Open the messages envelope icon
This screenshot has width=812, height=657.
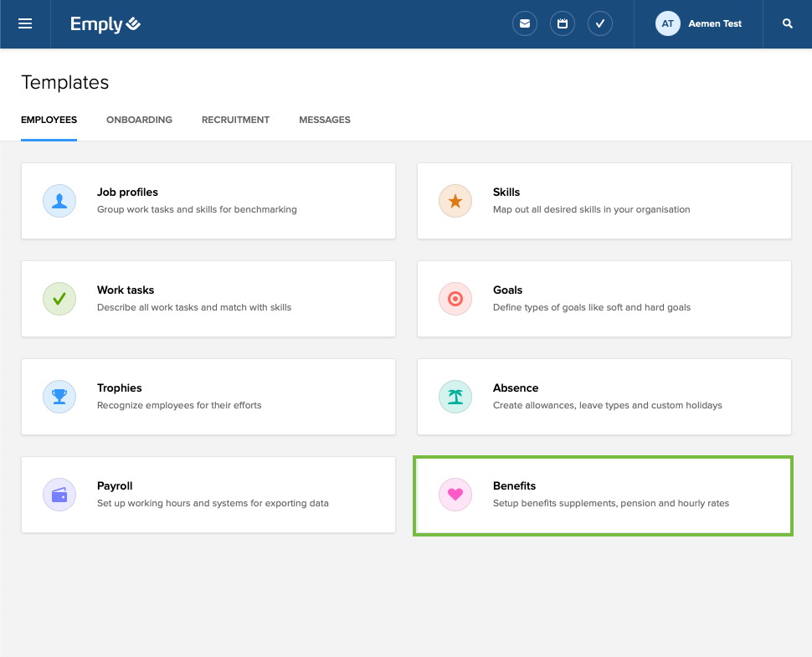point(525,24)
